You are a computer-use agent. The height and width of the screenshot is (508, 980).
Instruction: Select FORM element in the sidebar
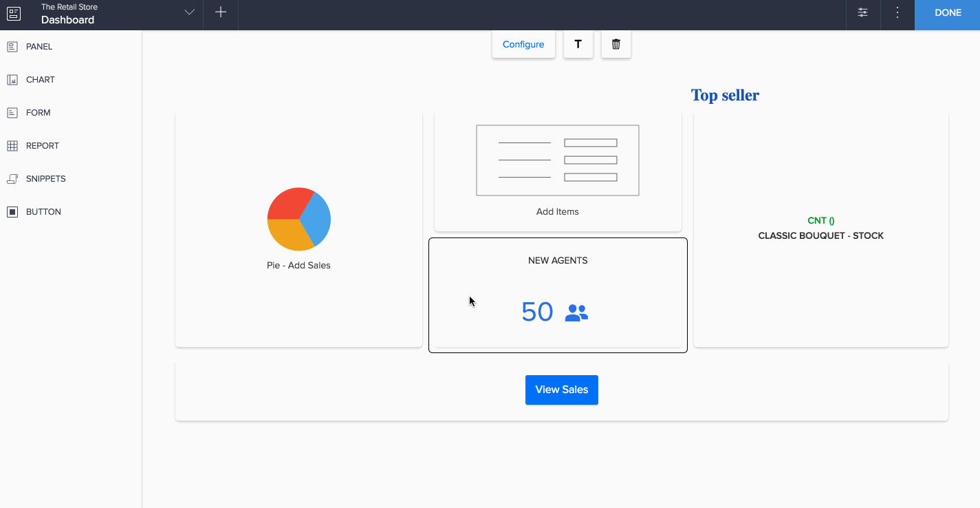pyautogui.click(x=38, y=113)
